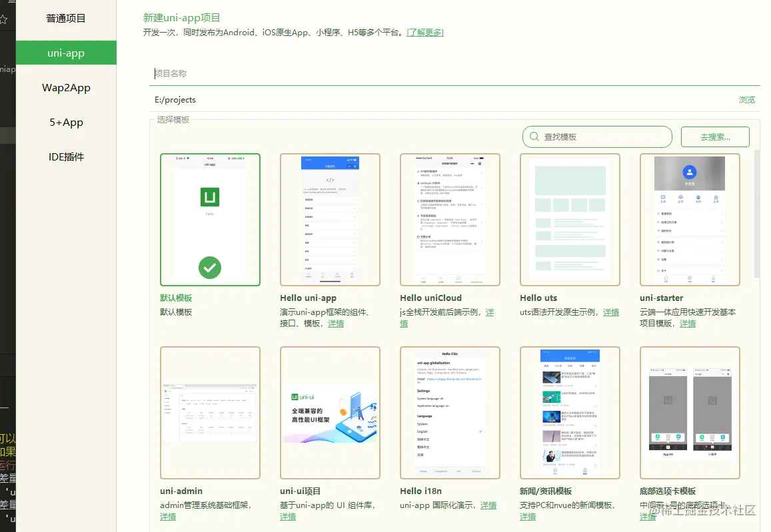Click the uni-admin title text
Screen dimensions: 771x532
(x=181, y=491)
